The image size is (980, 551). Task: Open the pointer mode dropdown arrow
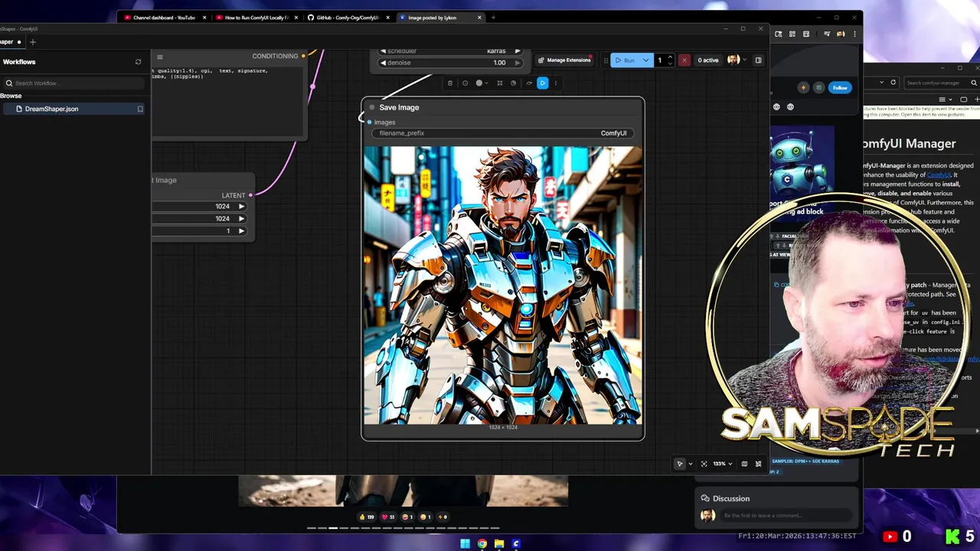691,464
